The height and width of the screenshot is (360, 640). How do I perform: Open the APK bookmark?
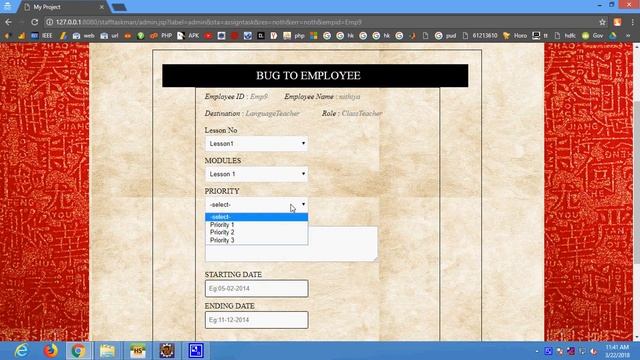pos(188,36)
